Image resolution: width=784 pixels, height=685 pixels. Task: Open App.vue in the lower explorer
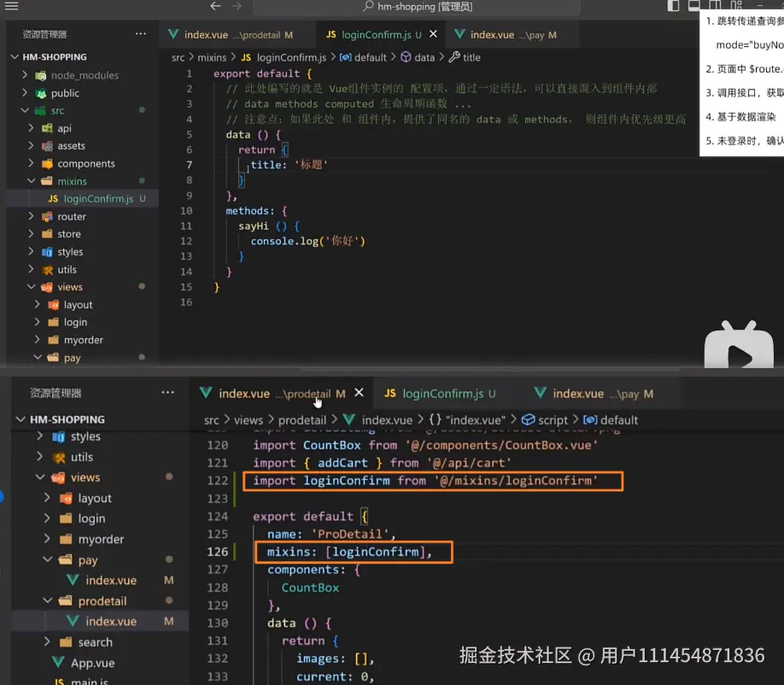[92, 663]
